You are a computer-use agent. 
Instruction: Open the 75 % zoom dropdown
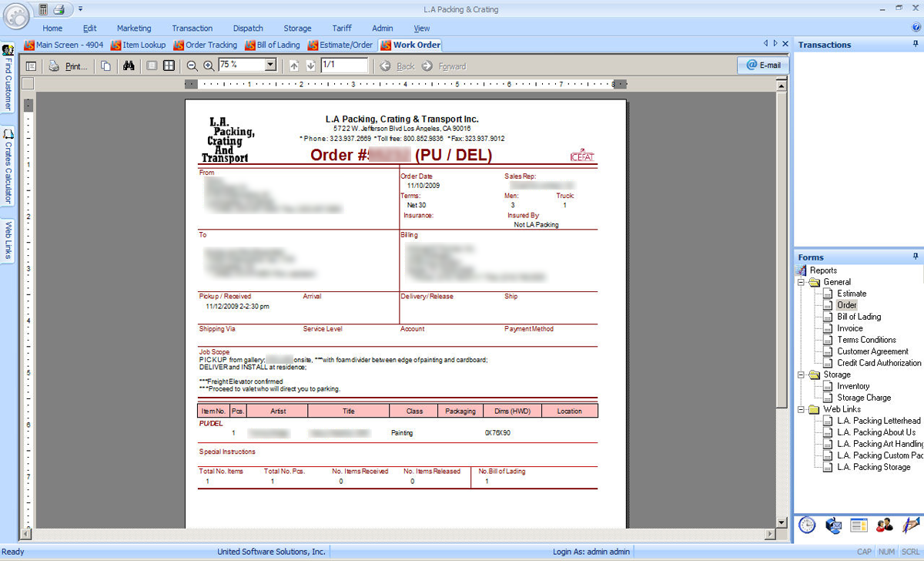click(270, 66)
